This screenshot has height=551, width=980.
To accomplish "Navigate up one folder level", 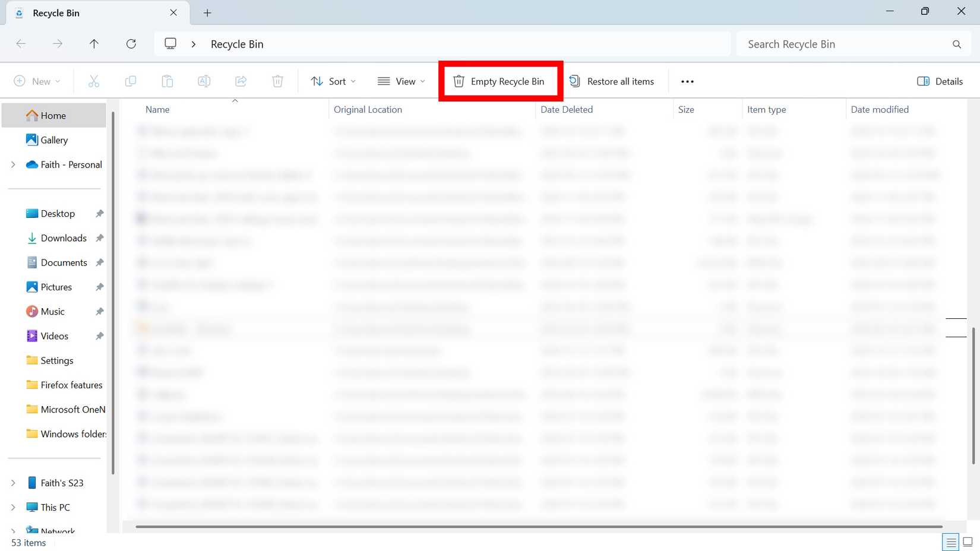I will (x=94, y=44).
